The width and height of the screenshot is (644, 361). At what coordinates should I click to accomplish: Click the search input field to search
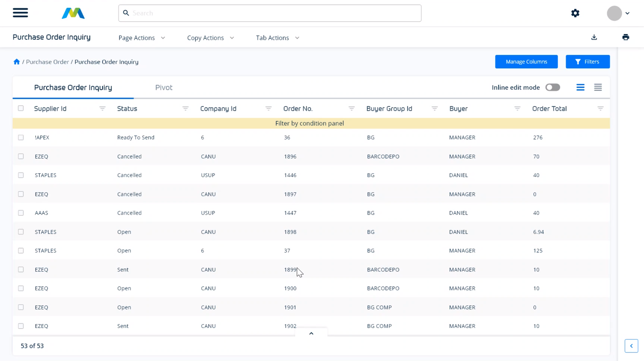coord(270,13)
